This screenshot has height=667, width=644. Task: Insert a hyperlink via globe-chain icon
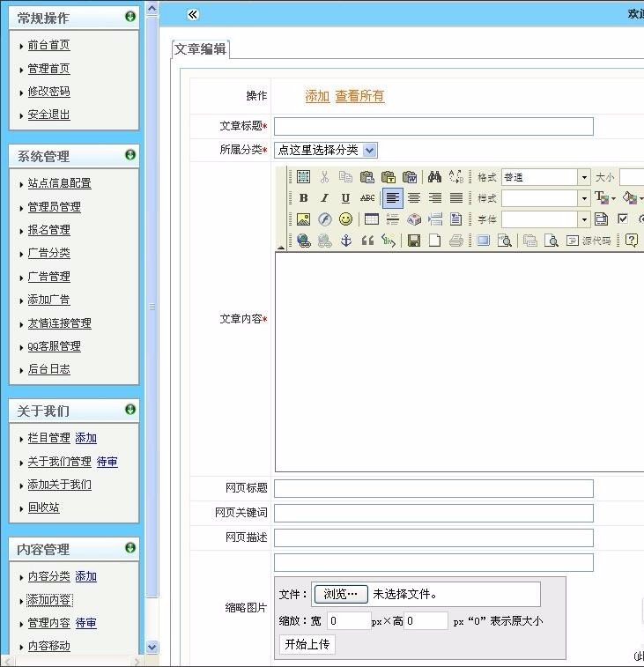(x=303, y=241)
